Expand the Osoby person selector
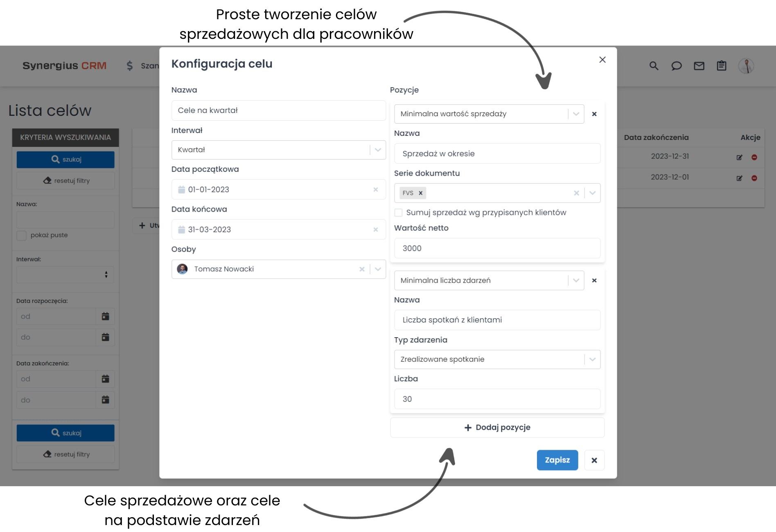The height and width of the screenshot is (532, 776). (x=378, y=269)
